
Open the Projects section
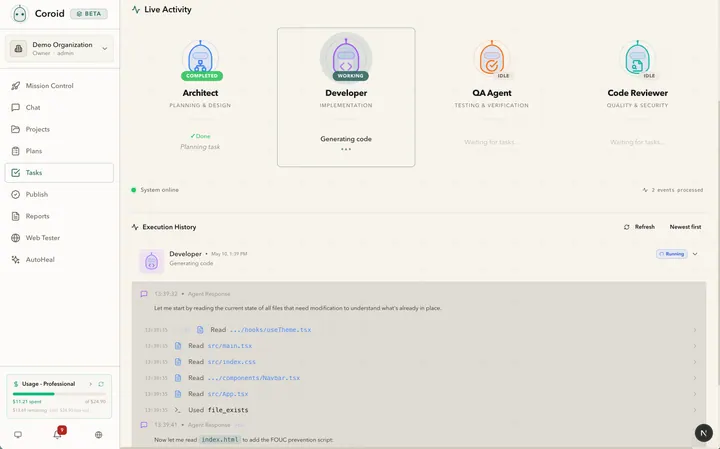59,129
